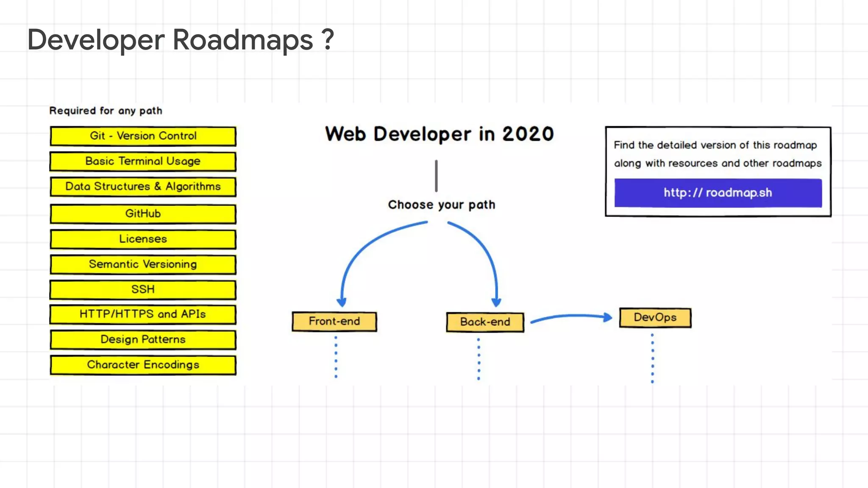The image size is (868, 488).
Task: Click the DevOps node
Action: 655,318
